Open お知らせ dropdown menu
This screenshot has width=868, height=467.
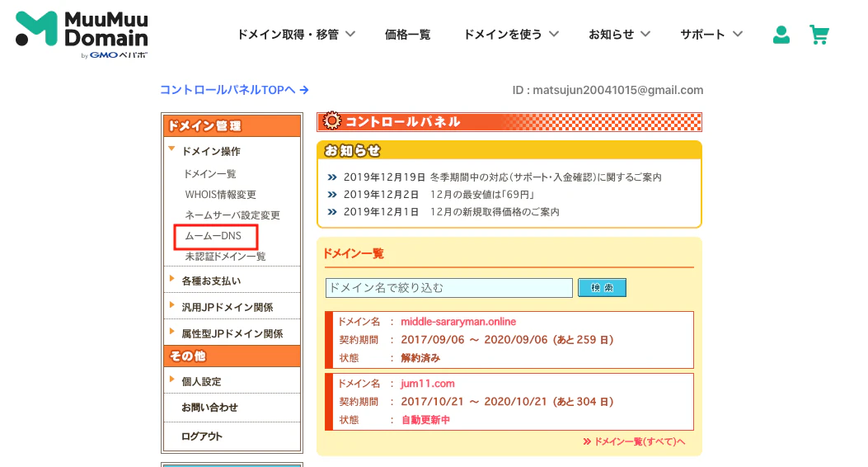pyautogui.click(x=619, y=35)
